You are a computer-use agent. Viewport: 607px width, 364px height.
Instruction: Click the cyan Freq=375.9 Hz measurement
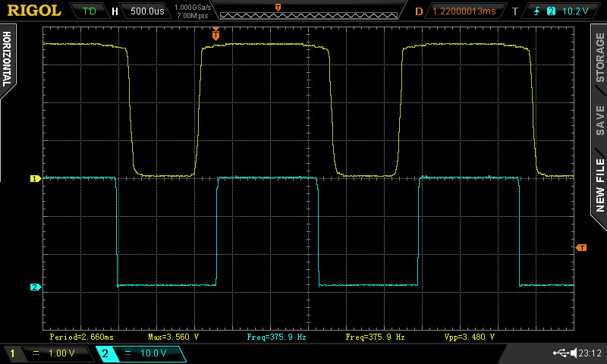point(276,337)
